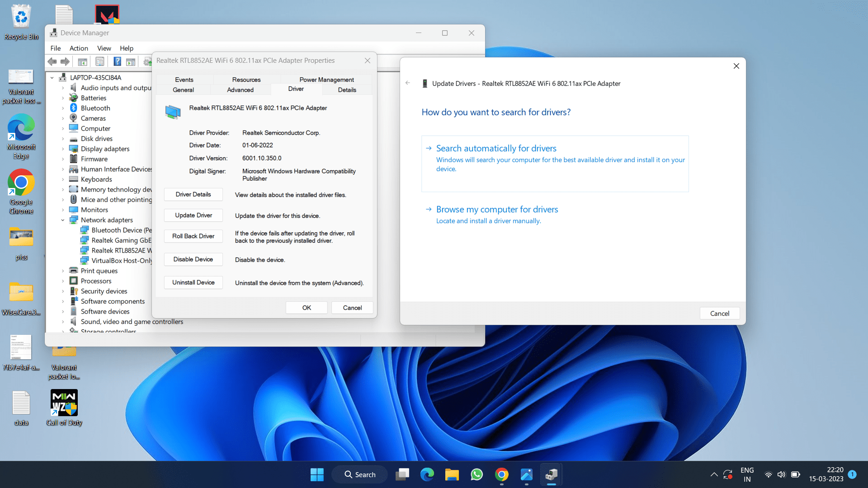Select the Security devices category icon
This screenshot has height=488, width=868.
tap(74, 291)
